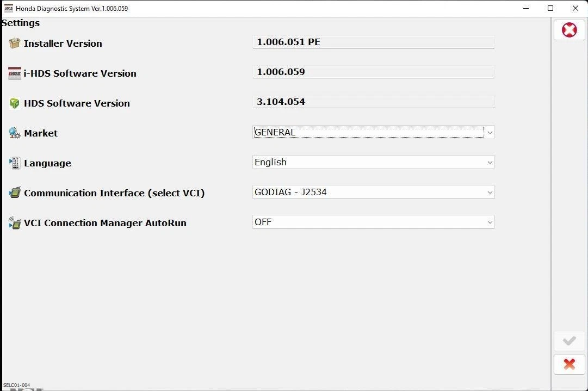Open the GODIAG - J2534 interface dropdown
The image size is (588, 391).
tap(374, 193)
